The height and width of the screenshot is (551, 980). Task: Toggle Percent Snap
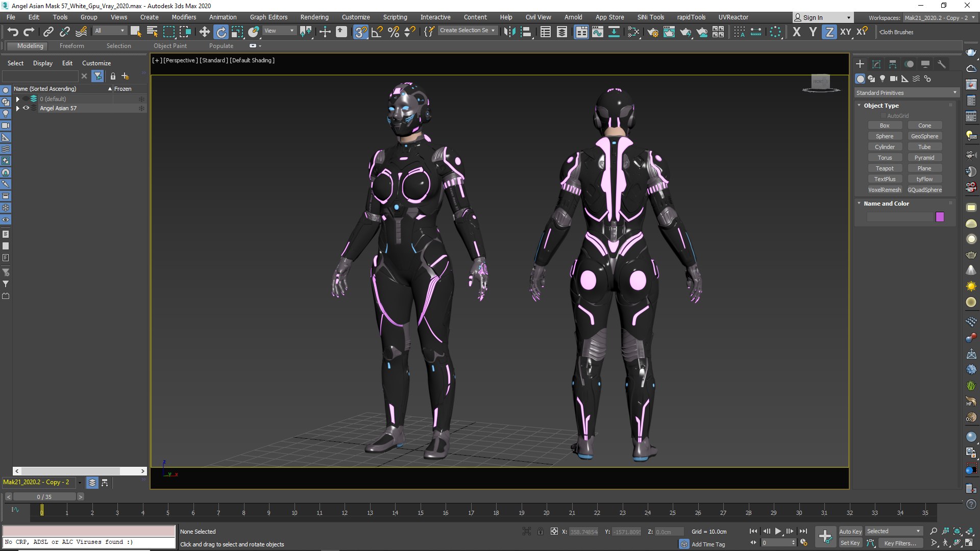click(x=394, y=32)
